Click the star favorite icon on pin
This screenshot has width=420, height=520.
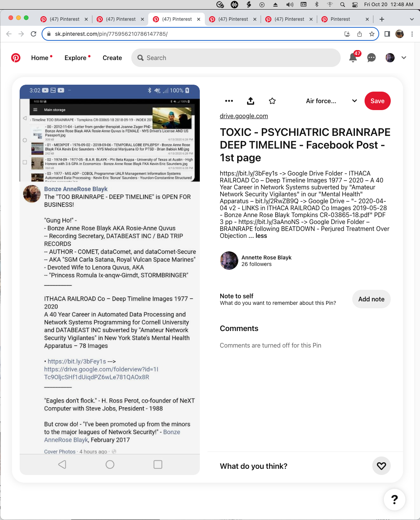point(272,101)
